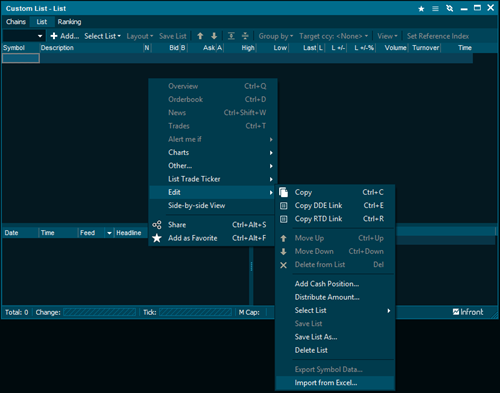Open the Target ccy dropdown
The width and height of the screenshot is (500, 393).
(333, 36)
